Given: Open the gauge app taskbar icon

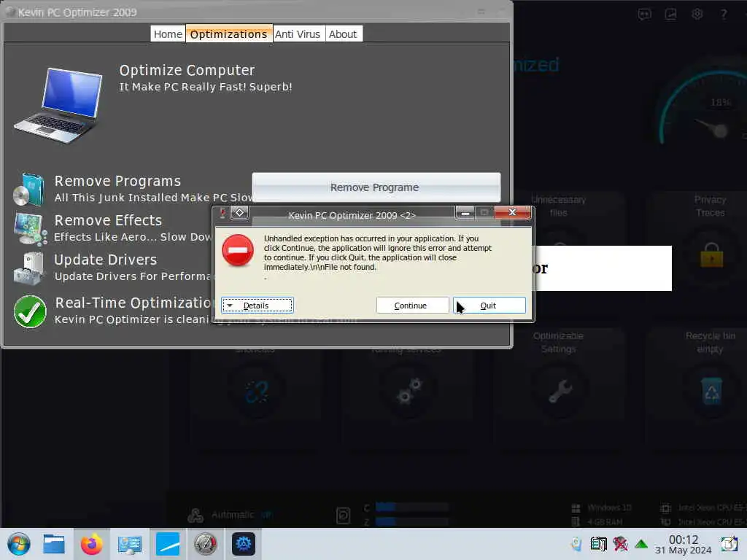Looking at the screenshot, I should tap(205, 544).
